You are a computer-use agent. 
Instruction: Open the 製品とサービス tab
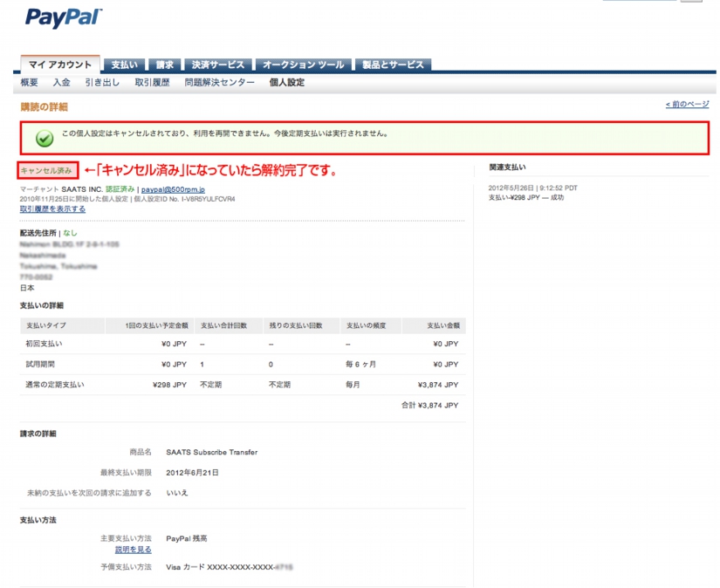393,65
